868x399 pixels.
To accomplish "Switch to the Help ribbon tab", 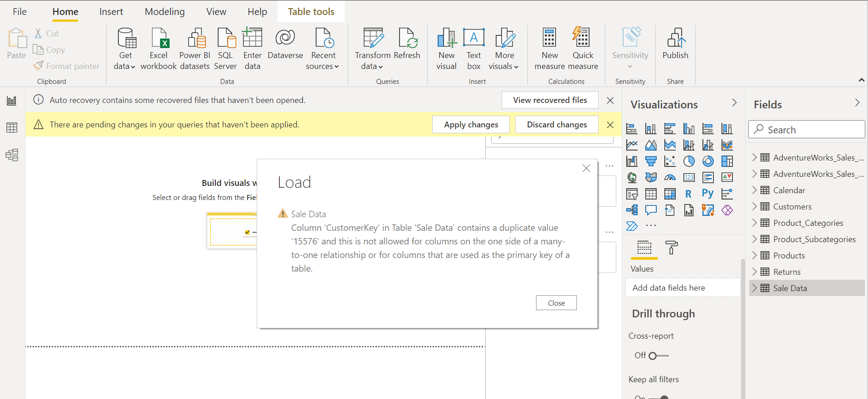I will coord(257,12).
